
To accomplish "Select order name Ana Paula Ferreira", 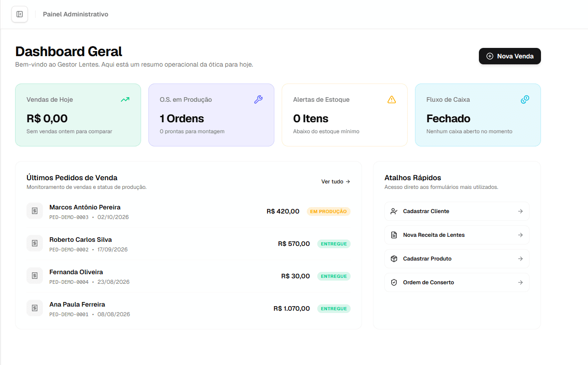I will pyautogui.click(x=77, y=304).
